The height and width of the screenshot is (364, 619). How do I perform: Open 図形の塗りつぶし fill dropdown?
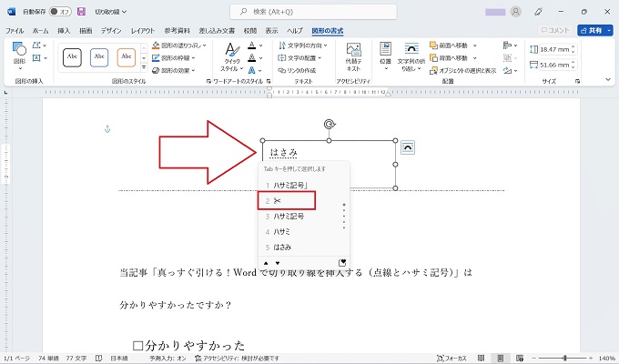[x=179, y=45]
